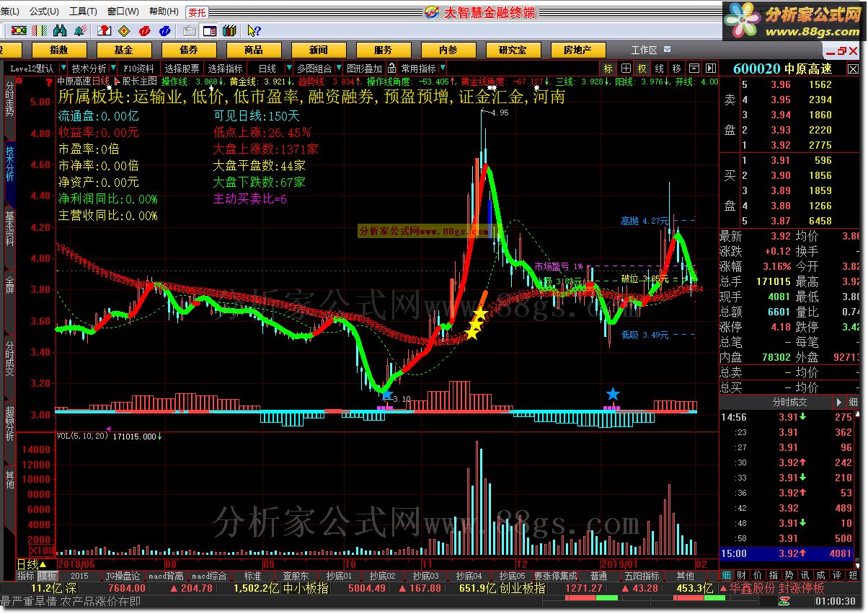Image resolution: width=868 pixels, height=614 pixels.
Task: Open the 委托 trade entrust button
Action: 197,12
